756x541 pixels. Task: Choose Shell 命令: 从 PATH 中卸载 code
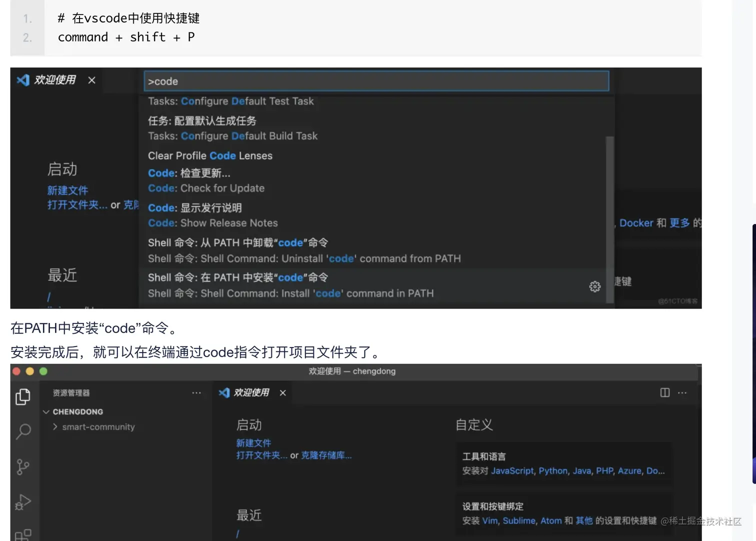372,250
